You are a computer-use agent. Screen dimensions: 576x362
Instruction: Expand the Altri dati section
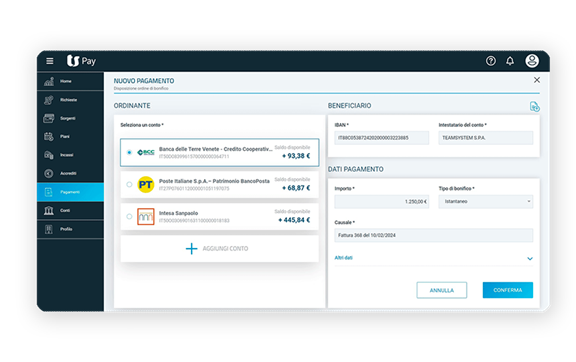tap(530, 259)
